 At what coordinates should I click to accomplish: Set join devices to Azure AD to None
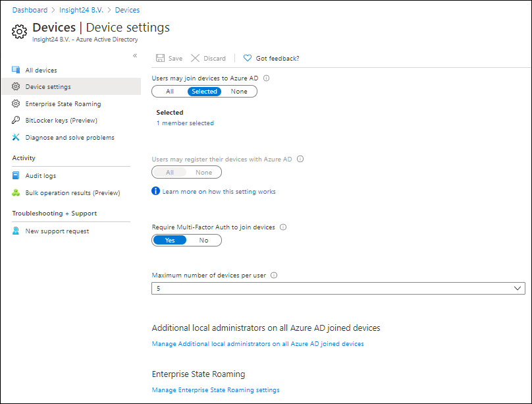click(x=239, y=92)
